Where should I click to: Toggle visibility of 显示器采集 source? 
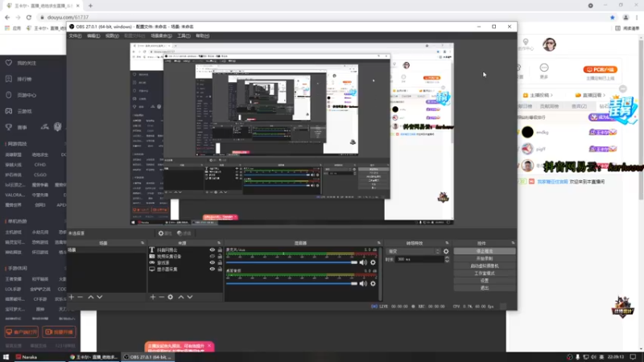213,269
